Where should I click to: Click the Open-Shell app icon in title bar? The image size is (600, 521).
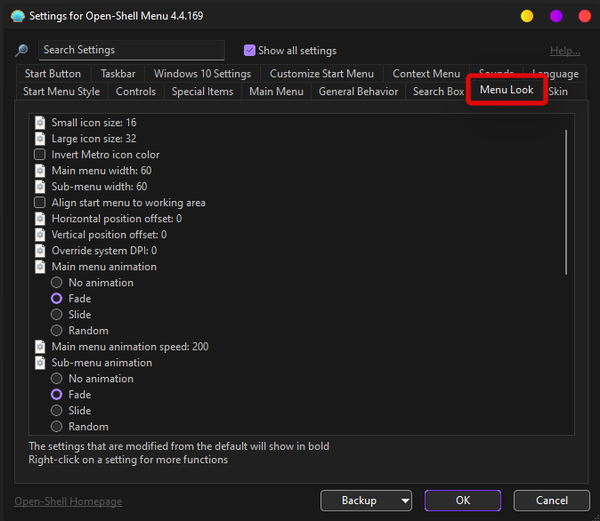click(x=15, y=16)
